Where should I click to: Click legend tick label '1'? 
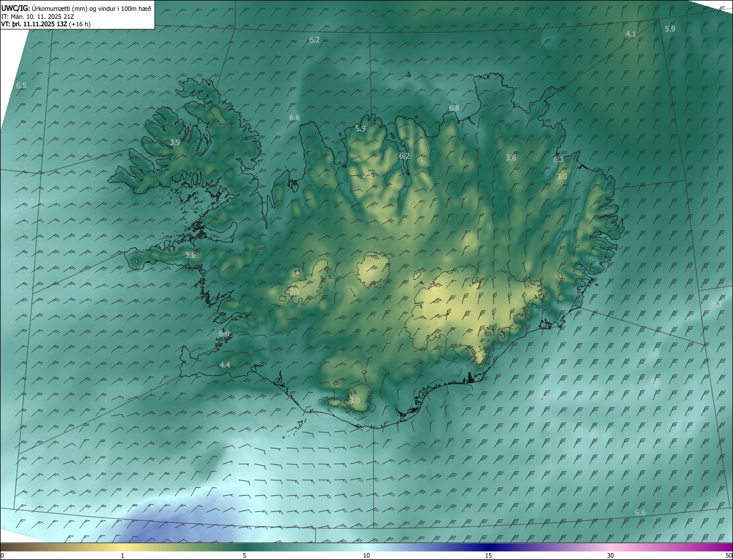click(x=123, y=555)
